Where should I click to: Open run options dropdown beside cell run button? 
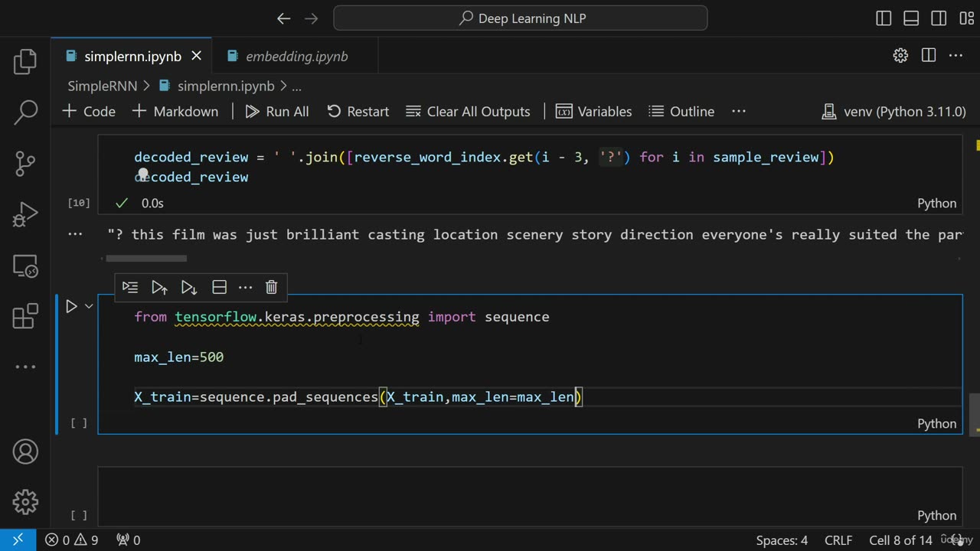click(89, 307)
